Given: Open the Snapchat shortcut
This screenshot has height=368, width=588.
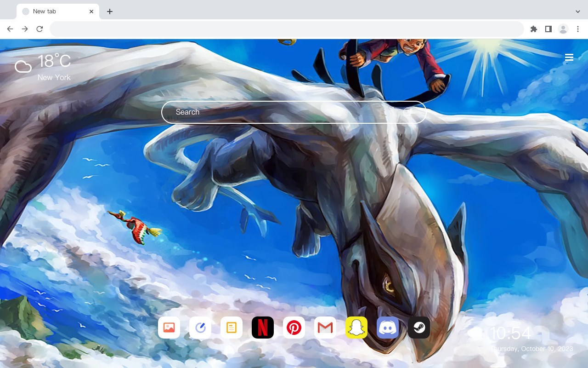Looking at the screenshot, I should [x=356, y=328].
